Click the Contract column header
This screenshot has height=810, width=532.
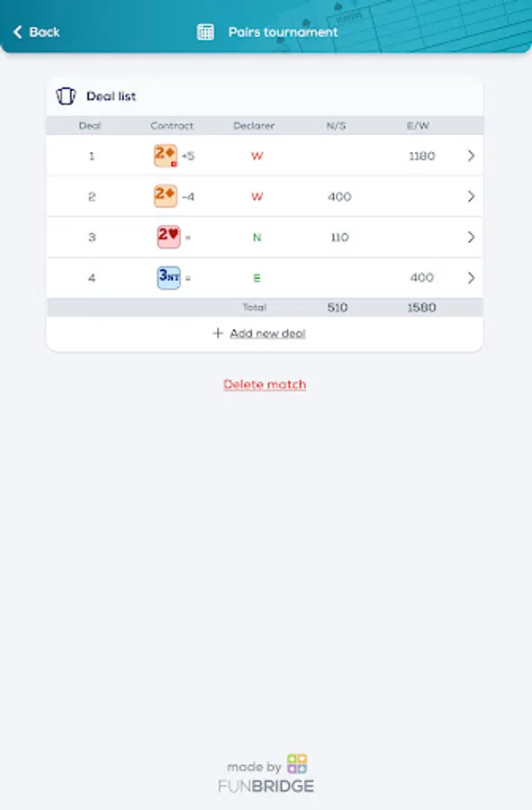pyautogui.click(x=170, y=126)
